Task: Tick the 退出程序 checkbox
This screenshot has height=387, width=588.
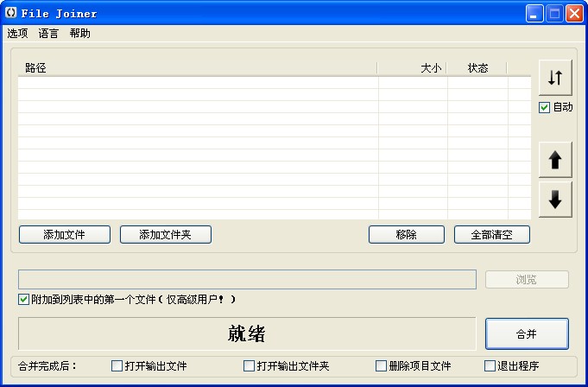Action: click(x=490, y=365)
